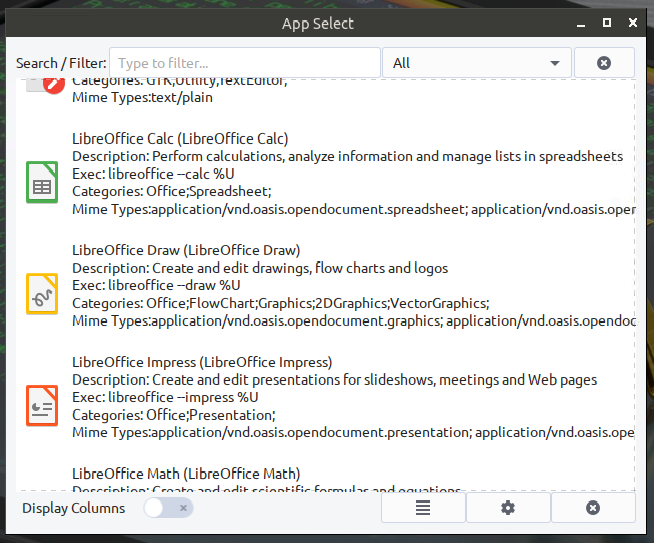
Task: Click the Type to filter search field
Action: pyautogui.click(x=245, y=63)
